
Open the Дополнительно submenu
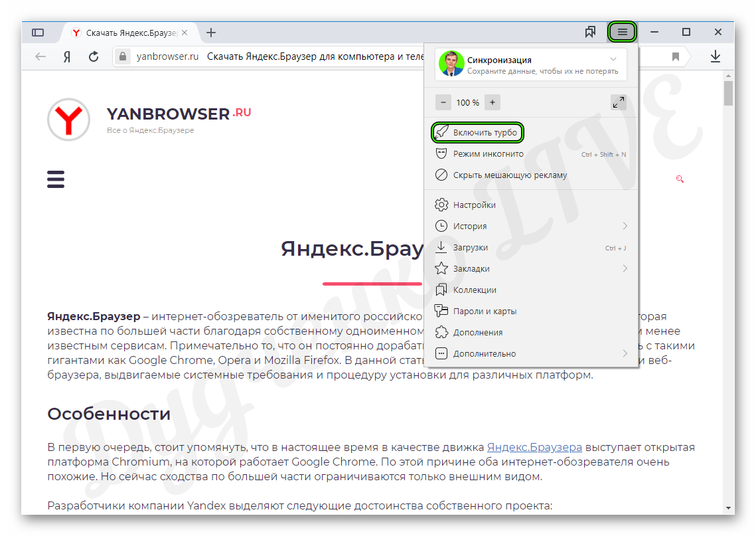[x=530, y=353]
